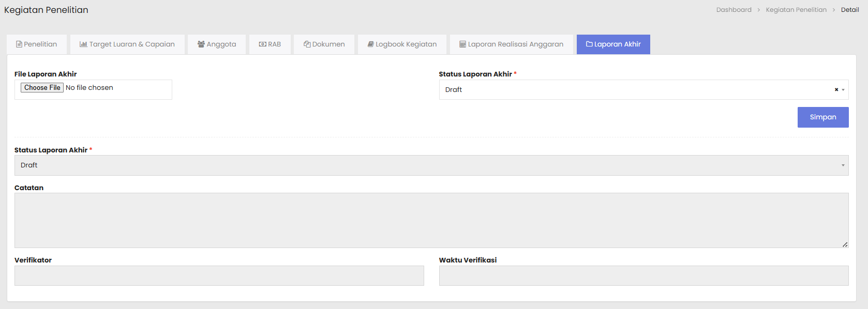Screen dimensions: 868x309
Task: Click the document icon on Penelitian tab
Action: pos(19,44)
